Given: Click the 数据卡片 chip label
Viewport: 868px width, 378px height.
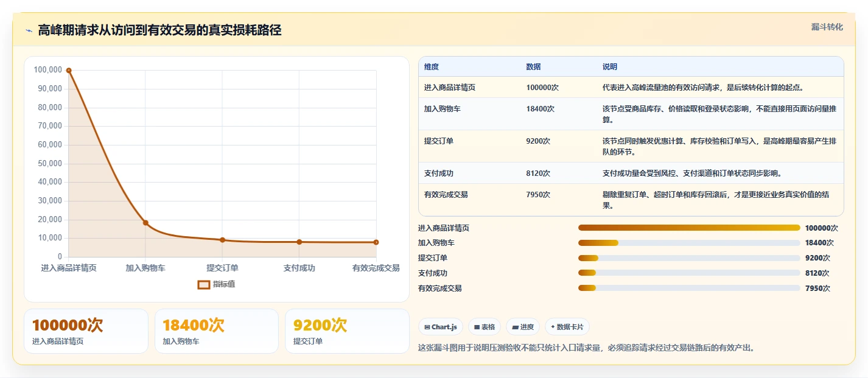Looking at the screenshot, I should pos(570,327).
